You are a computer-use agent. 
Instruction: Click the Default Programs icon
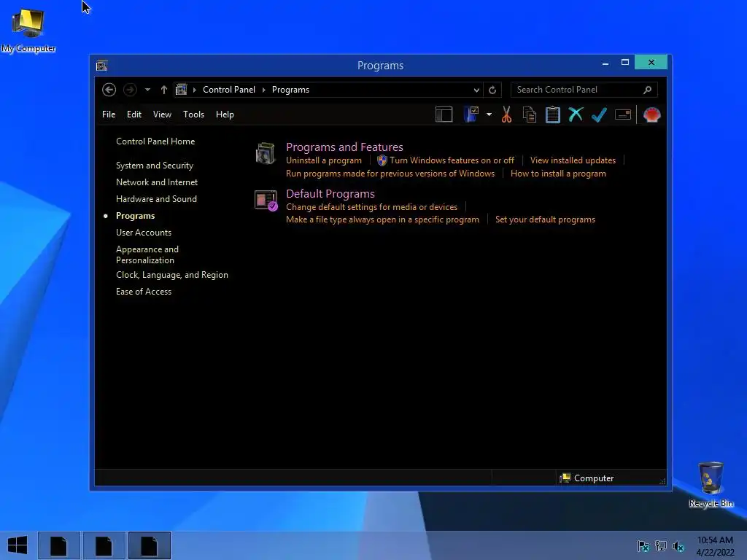[x=266, y=201]
